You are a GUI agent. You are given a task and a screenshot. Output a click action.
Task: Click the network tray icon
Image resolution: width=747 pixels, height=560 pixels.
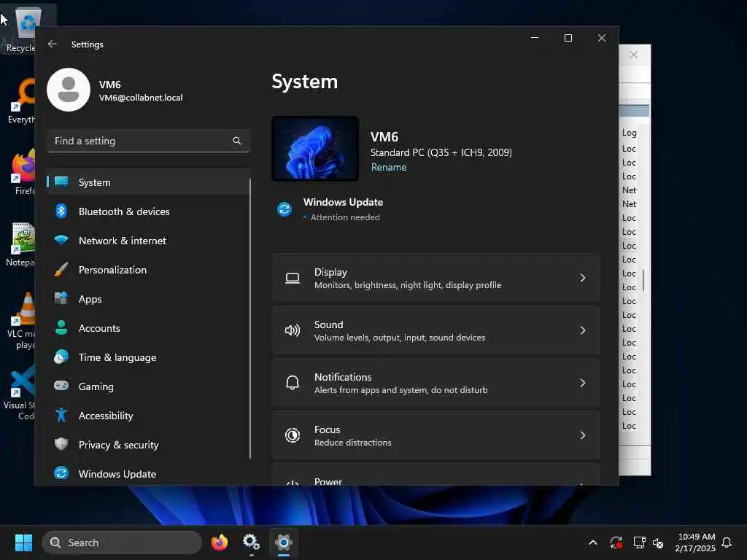639,542
